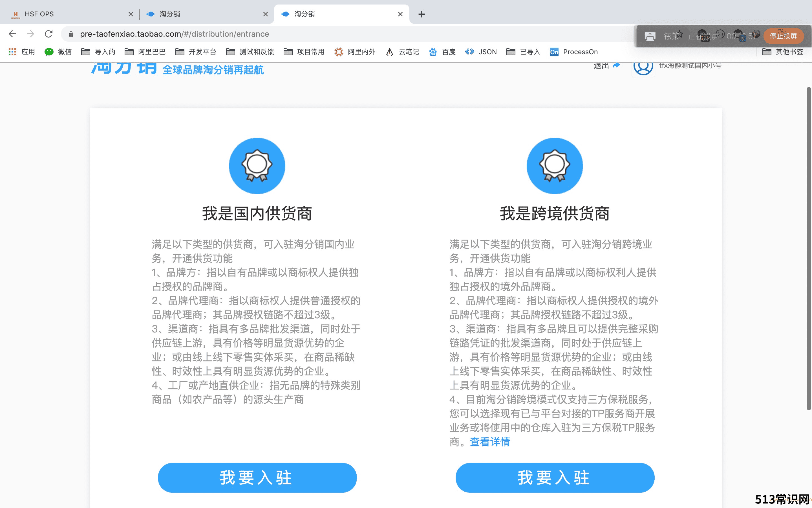The image size is (812, 508).
Task: Click the domestic supplier badge icon
Action: [257, 166]
